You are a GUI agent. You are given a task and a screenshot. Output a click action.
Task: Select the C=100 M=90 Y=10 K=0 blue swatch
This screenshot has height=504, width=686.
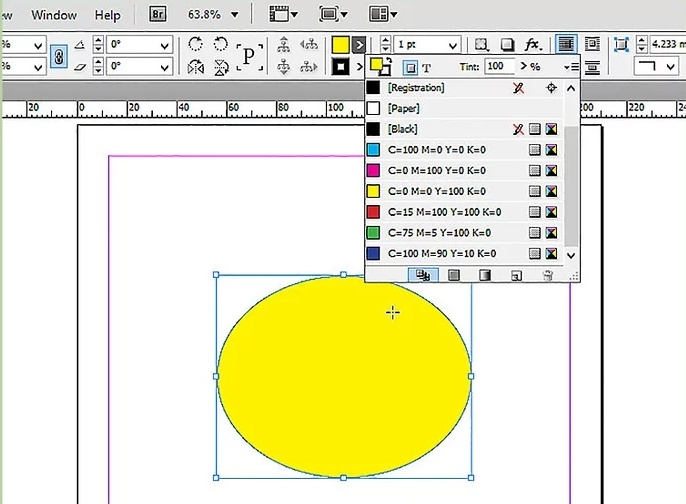click(464, 254)
